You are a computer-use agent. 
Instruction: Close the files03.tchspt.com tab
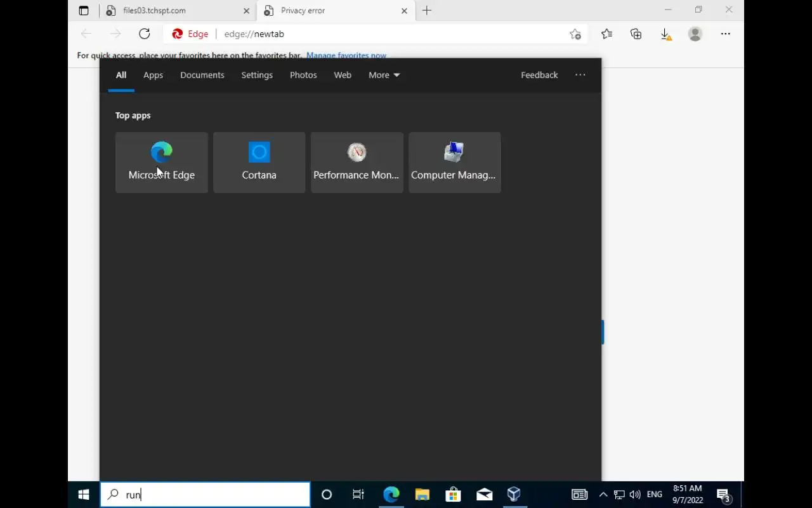coord(247,11)
